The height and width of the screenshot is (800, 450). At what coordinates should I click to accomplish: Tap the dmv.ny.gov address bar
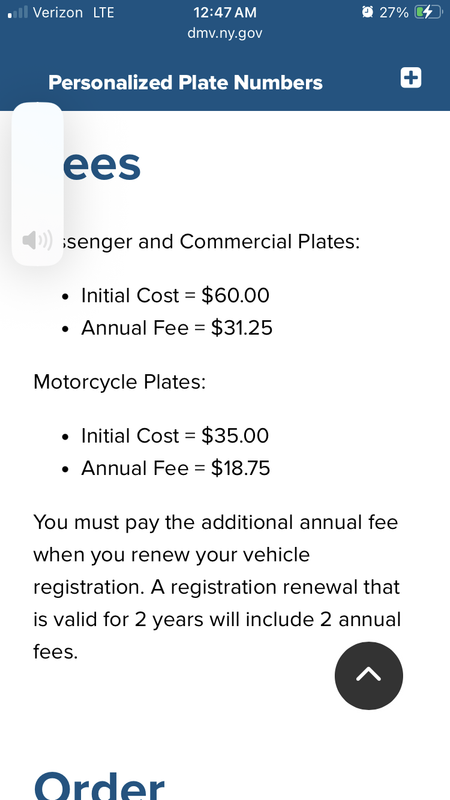(225, 34)
